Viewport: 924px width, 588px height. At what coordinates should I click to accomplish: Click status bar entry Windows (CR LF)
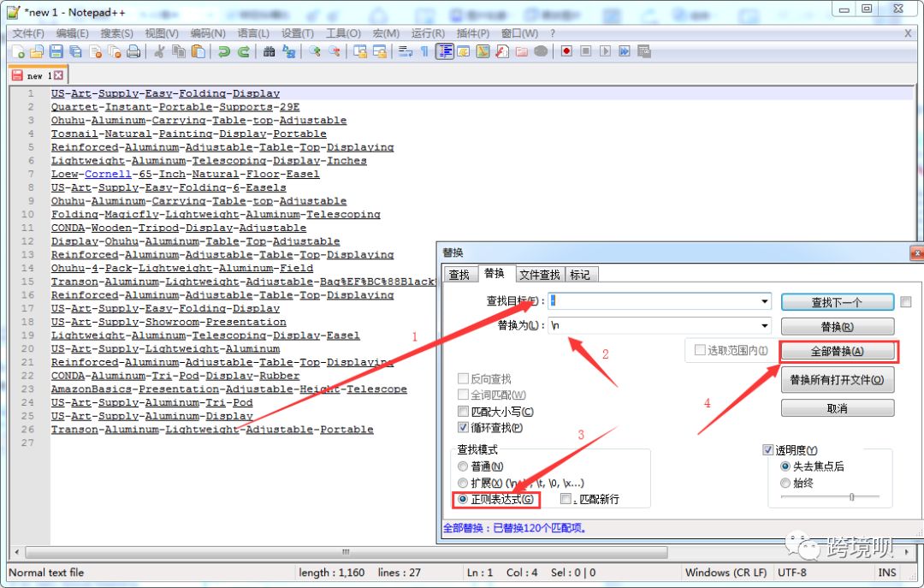(x=726, y=572)
